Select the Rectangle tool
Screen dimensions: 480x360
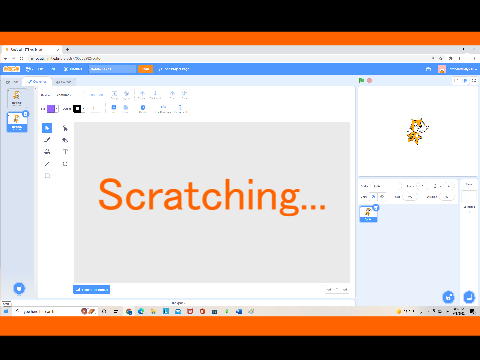(x=47, y=176)
